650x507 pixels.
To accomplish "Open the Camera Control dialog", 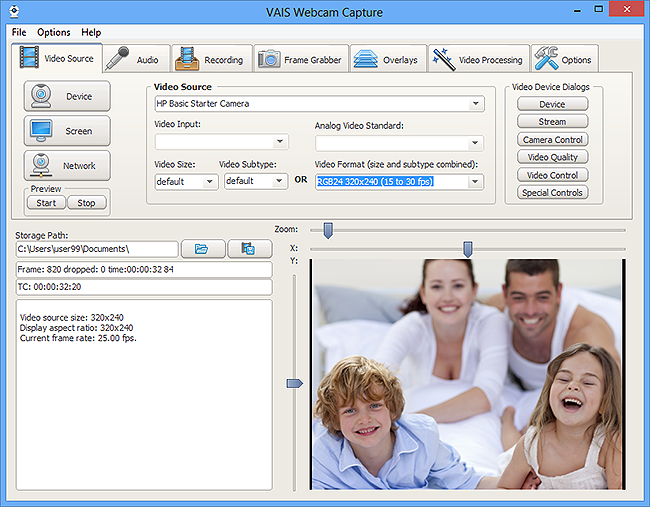I will 552,140.
